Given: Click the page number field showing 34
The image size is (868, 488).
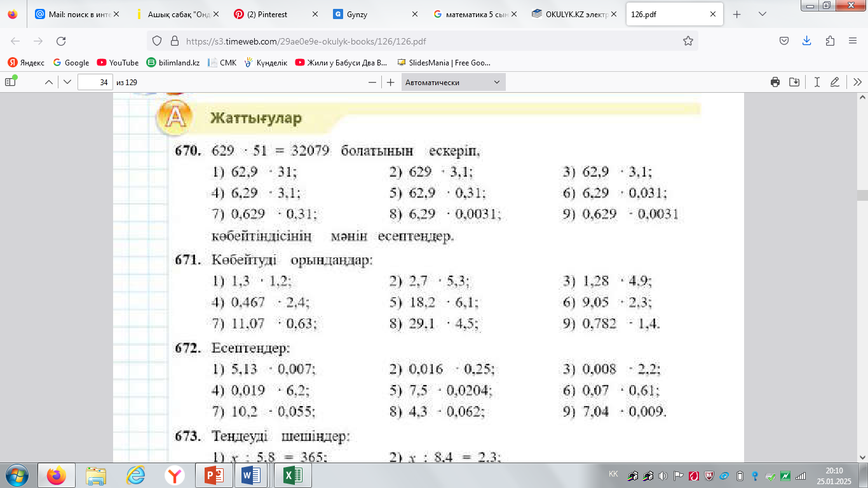Looking at the screenshot, I should point(95,82).
